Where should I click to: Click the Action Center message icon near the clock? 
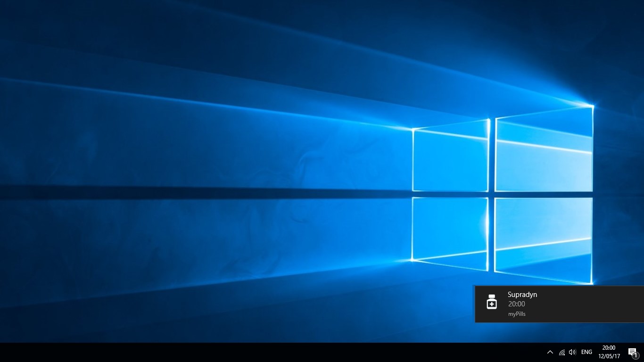point(632,352)
